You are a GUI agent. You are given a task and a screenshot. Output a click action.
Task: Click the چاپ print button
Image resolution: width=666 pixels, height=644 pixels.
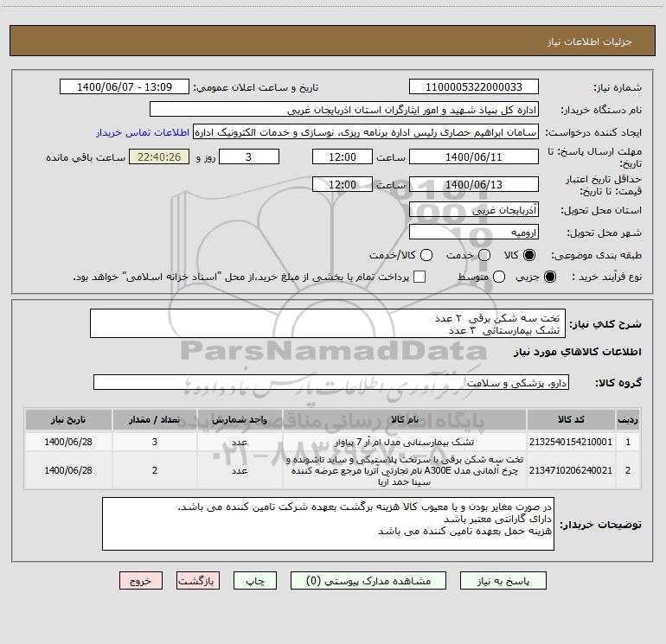255,581
